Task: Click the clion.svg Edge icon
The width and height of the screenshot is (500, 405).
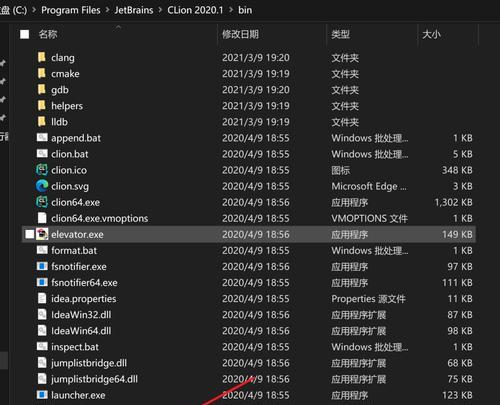Action: coord(42,186)
